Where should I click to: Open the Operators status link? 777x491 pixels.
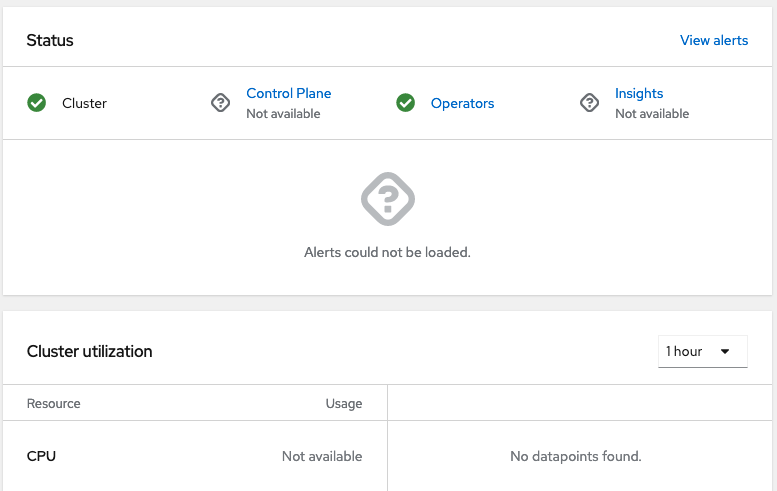click(x=462, y=103)
